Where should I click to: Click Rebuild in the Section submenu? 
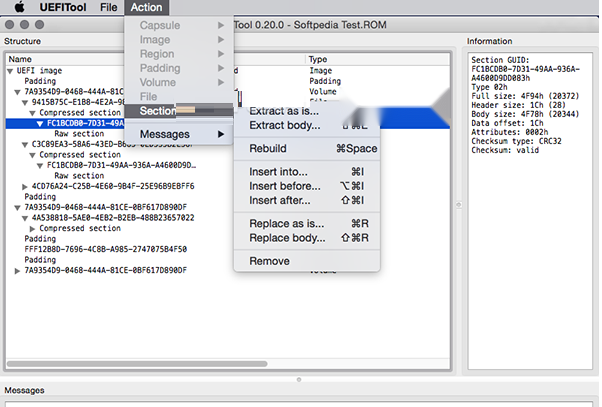[x=268, y=148]
